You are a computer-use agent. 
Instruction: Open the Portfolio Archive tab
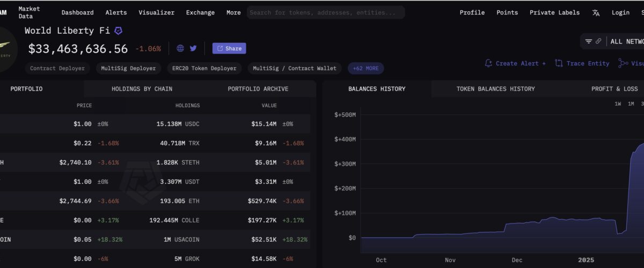click(258, 88)
